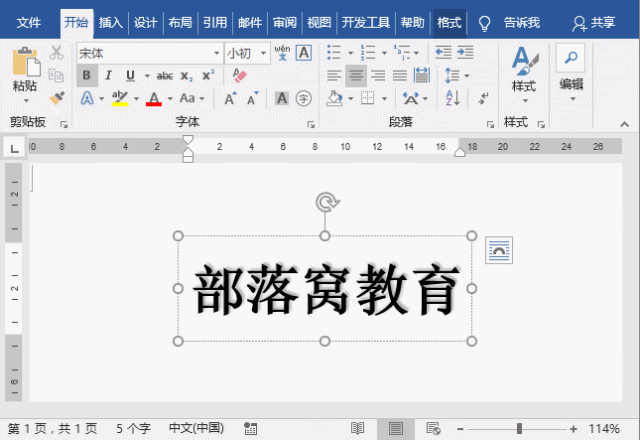Image resolution: width=640 pixels, height=440 pixels.
Task: Click the zoom in plus button
Action: coord(573,429)
